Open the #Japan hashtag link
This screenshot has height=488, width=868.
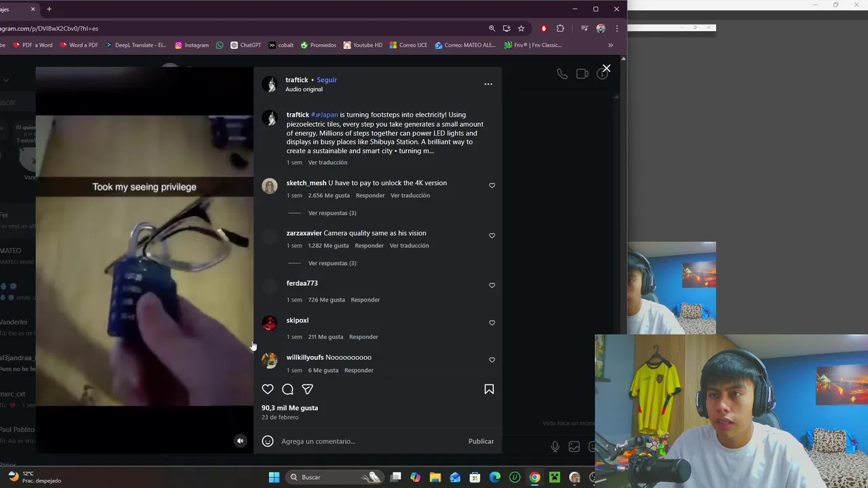pyautogui.click(x=324, y=115)
